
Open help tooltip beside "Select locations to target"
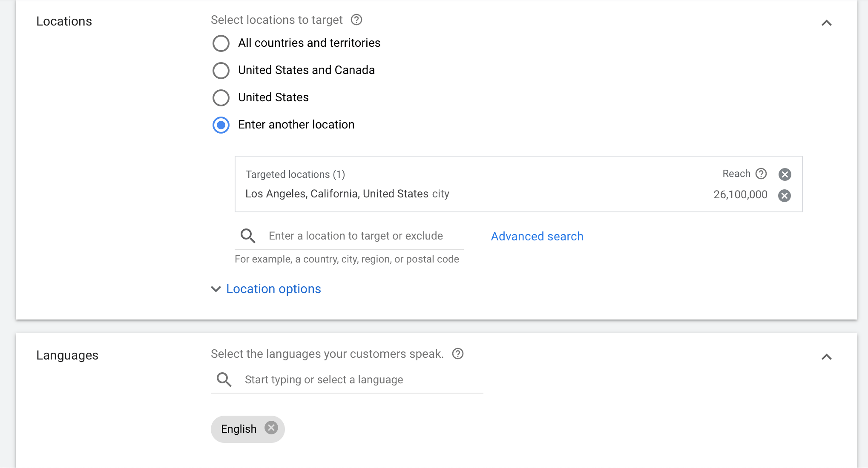click(356, 20)
